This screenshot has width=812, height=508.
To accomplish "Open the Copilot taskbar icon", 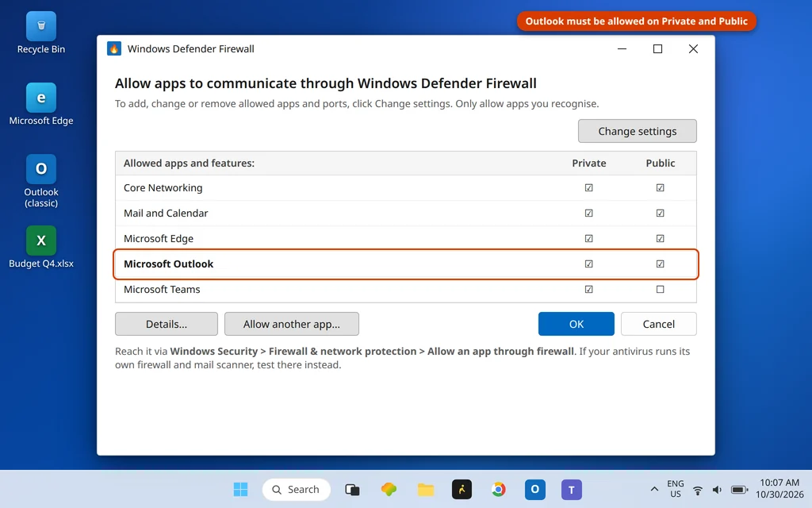I will (389, 489).
